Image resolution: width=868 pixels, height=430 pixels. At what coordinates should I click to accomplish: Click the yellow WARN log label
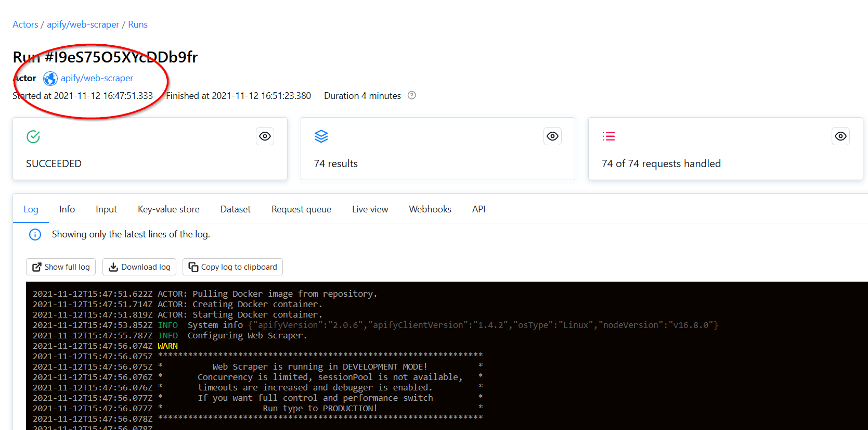point(167,346)
